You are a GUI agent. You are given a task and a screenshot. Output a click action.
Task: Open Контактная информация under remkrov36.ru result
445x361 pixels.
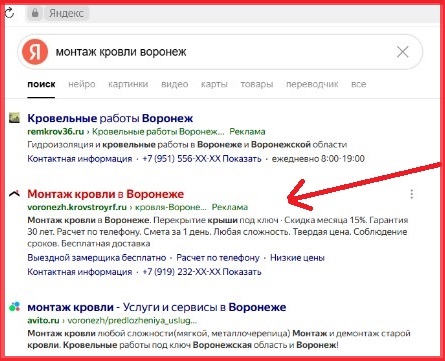[80, 158]
